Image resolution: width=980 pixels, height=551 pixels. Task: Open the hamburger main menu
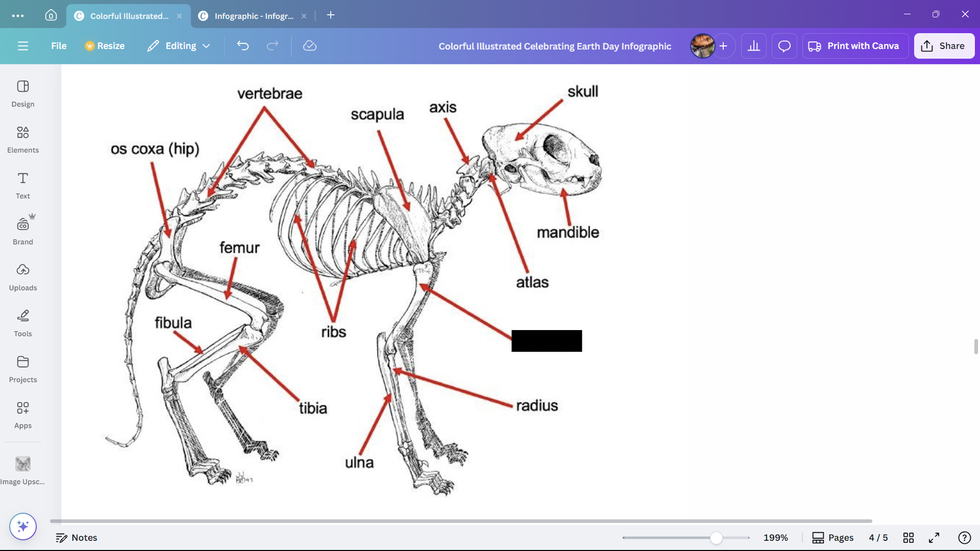pyautogui.click(x=23, y=46)
